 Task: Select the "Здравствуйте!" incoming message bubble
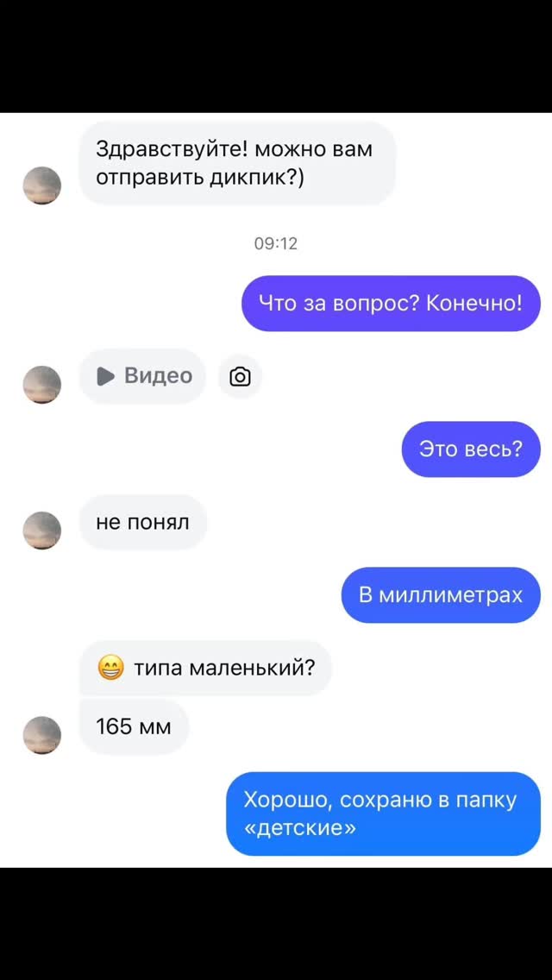coord(237,163)
